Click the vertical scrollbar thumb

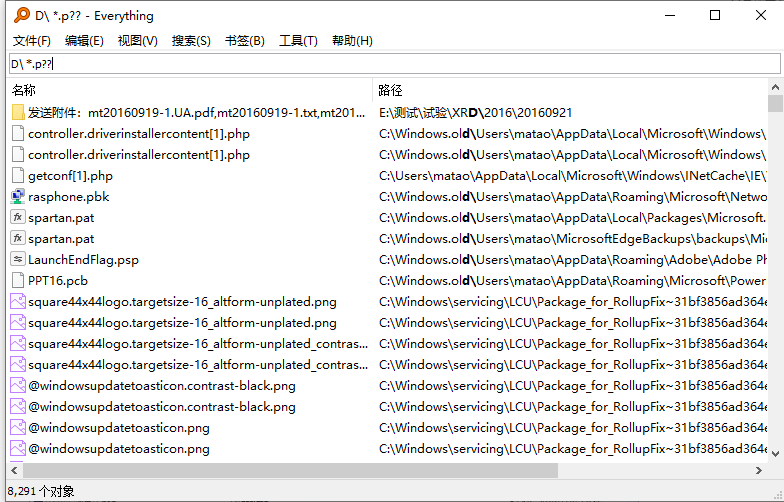click(776, 104)
